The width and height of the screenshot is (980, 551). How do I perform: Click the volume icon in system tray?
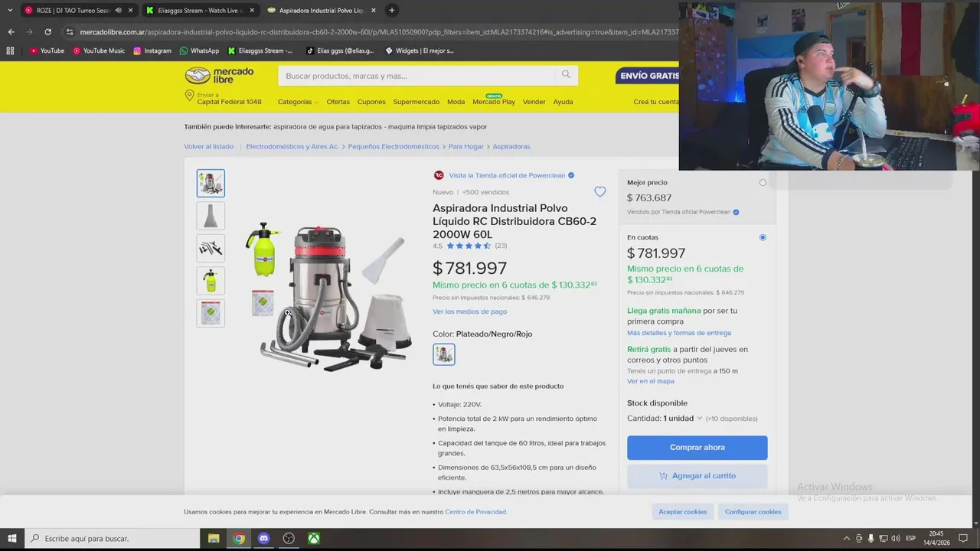click(897, 538)
